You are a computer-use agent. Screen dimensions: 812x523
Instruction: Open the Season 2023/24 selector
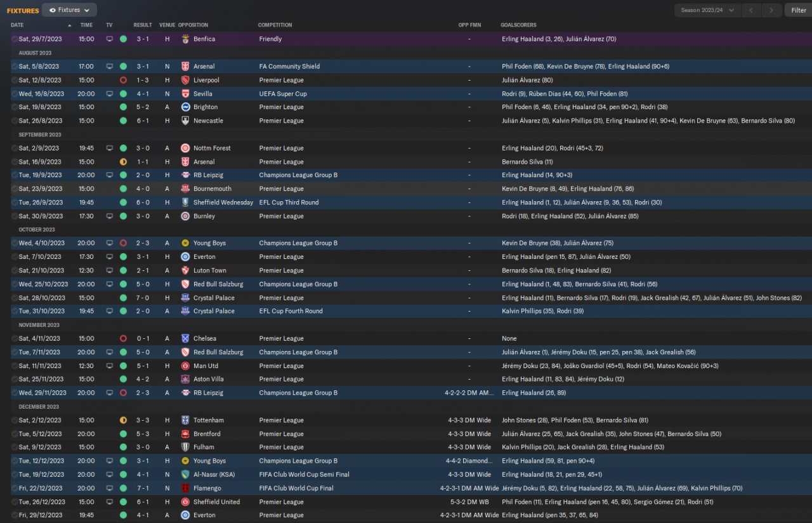pos(707,10)
